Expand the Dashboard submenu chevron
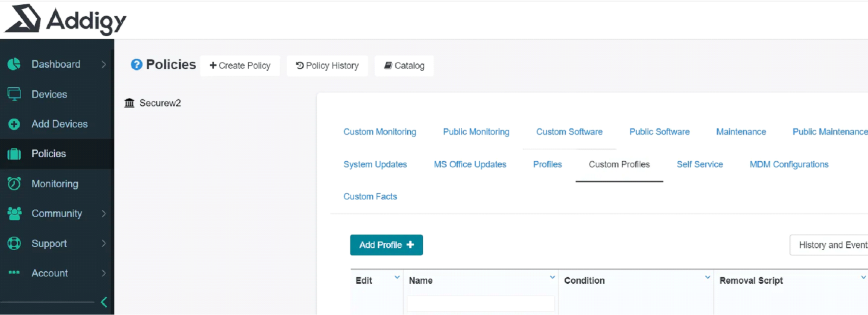 click(x=104, y=64)
